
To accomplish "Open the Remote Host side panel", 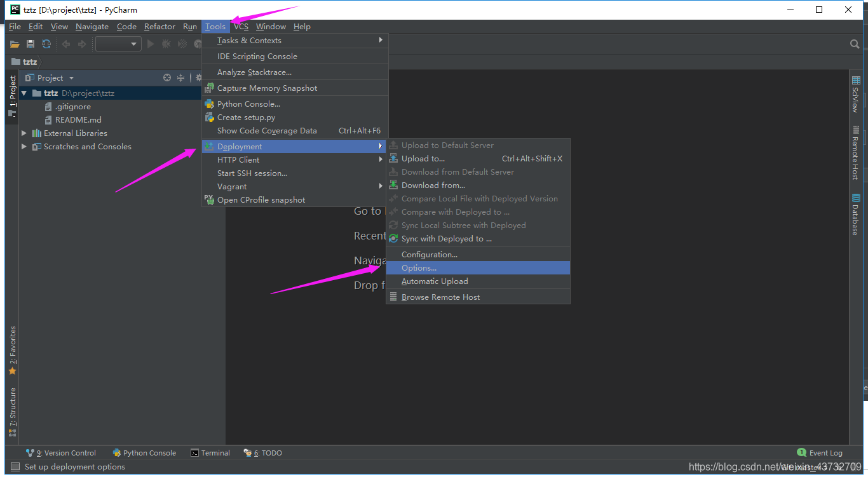I will point(855,152).
